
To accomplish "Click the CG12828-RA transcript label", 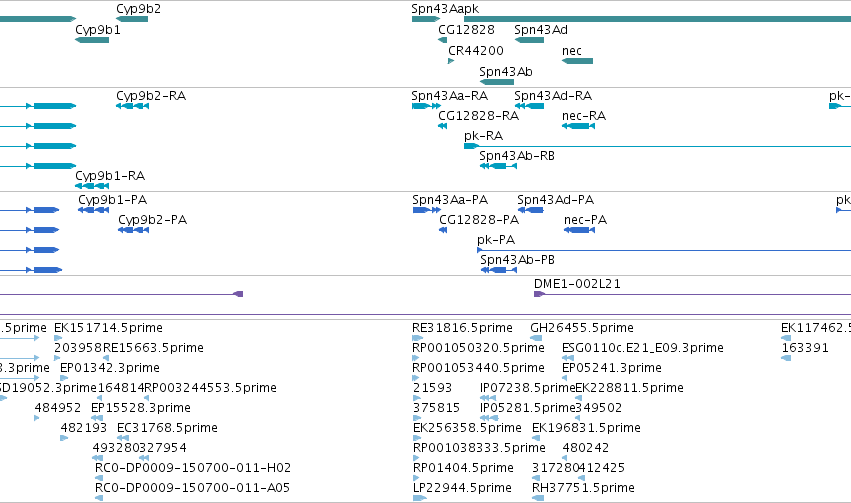I will [478, 116].
